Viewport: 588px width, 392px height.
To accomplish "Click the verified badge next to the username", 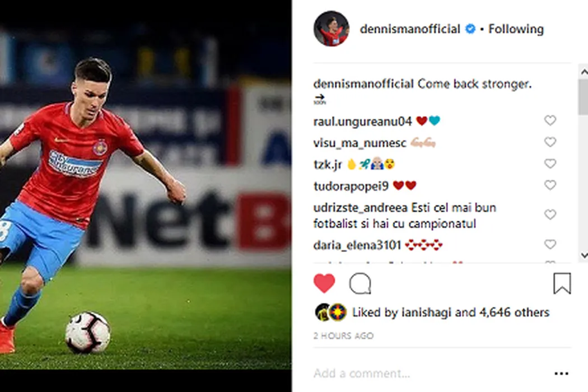I will [470, 29].
